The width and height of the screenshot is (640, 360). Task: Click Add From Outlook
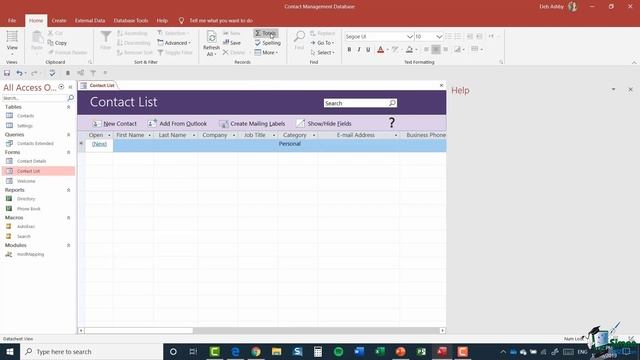pos(178,124)
